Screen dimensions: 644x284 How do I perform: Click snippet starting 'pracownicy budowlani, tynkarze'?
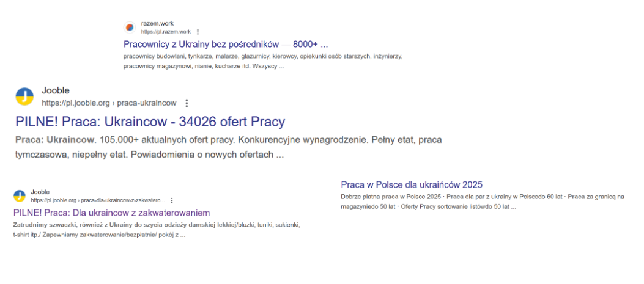[x=263, y=61]
